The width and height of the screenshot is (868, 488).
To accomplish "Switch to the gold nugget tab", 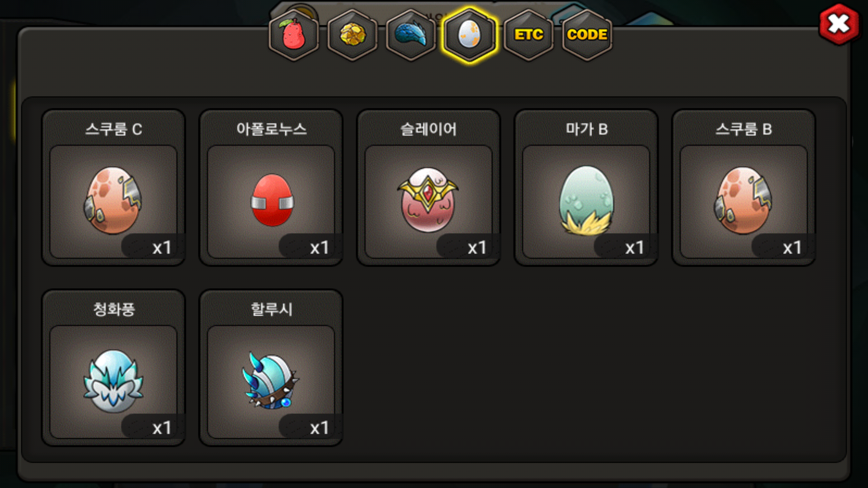I will [353, 35].
